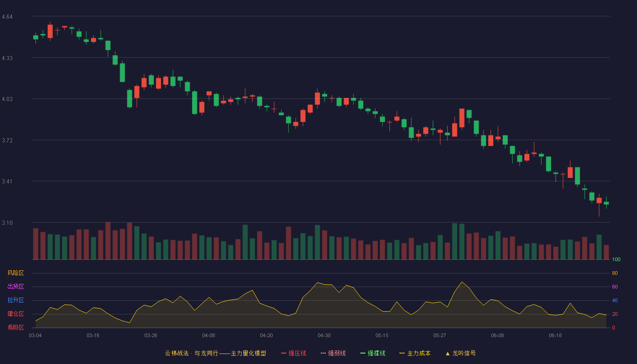Select the 03-26 date label
This screenshot has width=637, height=364.
point(151,335)
